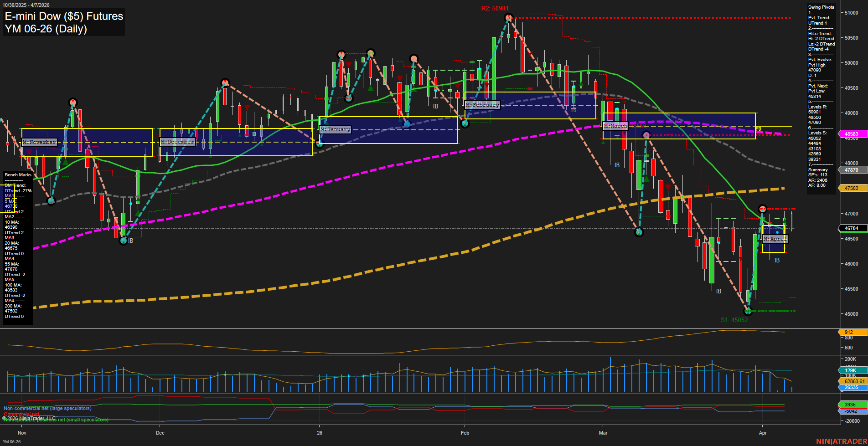Viewport: 868px width, 446px height.
Task: Open the M:April monthly range label
Action: click(775, 238)
